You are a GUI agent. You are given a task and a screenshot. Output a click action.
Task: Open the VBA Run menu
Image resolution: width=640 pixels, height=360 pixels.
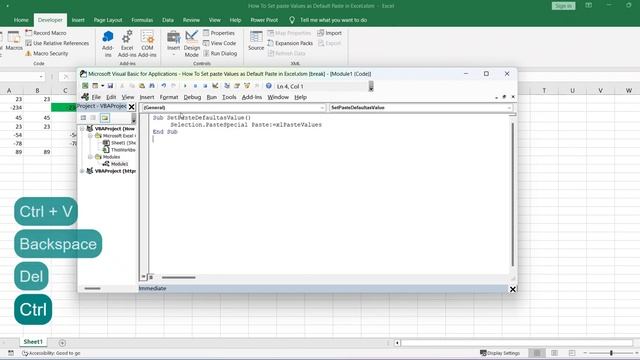(x=211, y=97)
